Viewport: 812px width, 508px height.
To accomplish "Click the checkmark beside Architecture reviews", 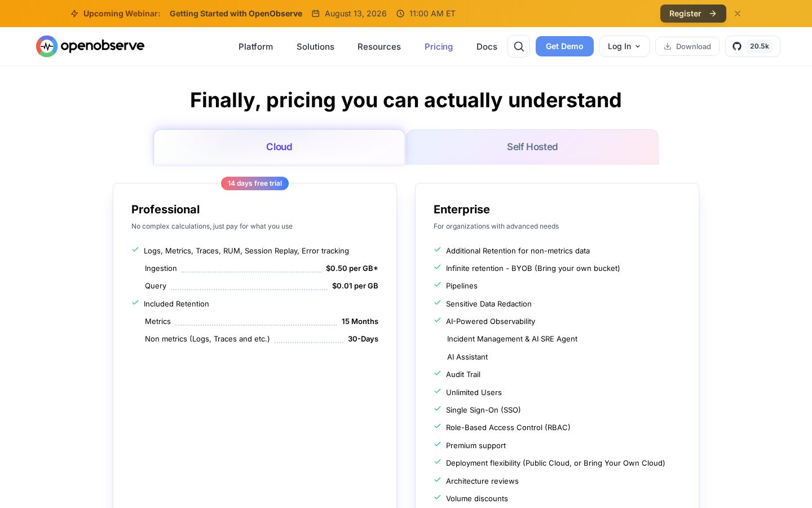I will pyautogui.click(x=438, y=480).
